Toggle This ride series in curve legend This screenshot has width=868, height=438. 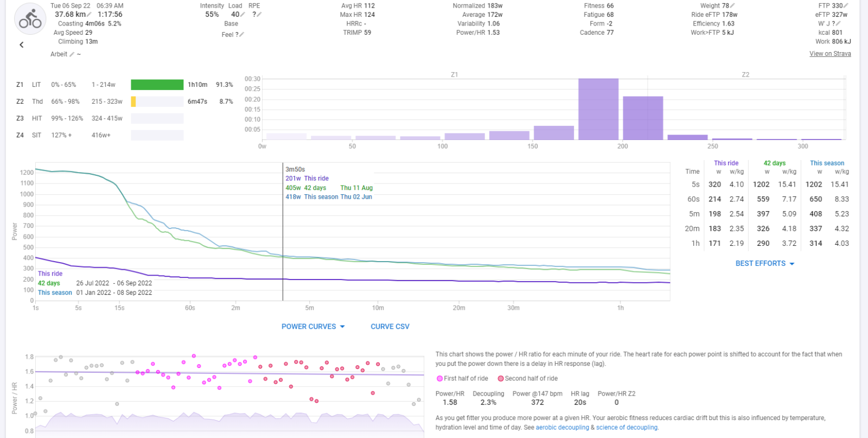(x=50, y=274)
